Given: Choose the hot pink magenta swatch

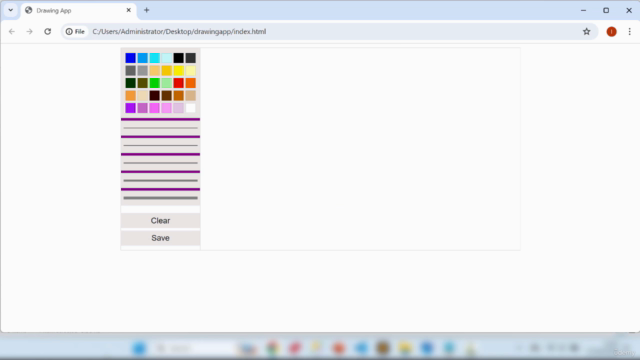Looking at the screenshot, I should coord(155,108).
